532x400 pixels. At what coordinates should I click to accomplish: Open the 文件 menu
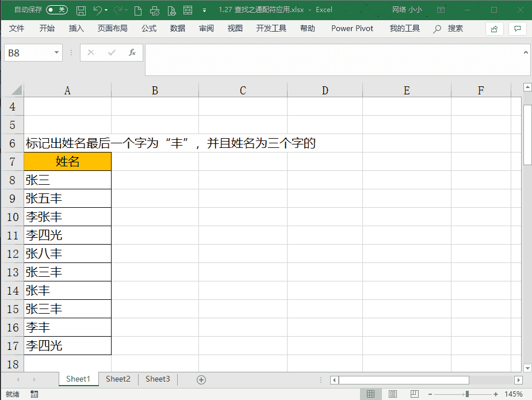(17, 29)
